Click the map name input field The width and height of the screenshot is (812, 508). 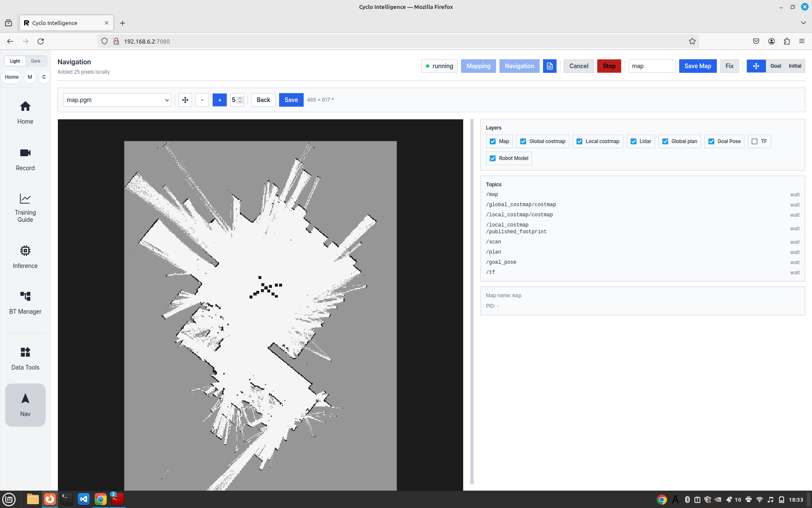pyautogui.click(x=652, y=66)
